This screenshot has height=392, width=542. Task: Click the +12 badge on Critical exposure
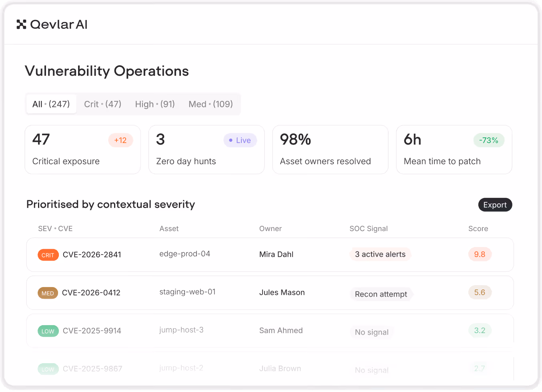pos(120,140)
